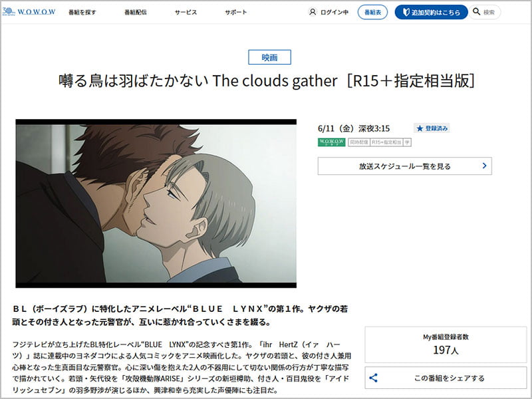532x399 pixels.
Task: Click the beginner mark icon in 追加契約はこちら
Action: (x=406, y=12)
